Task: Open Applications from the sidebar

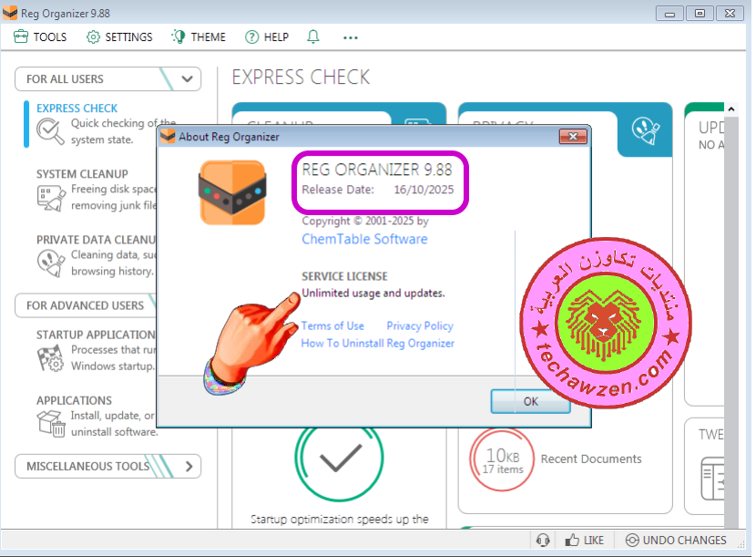Action: tap(75, 400)
